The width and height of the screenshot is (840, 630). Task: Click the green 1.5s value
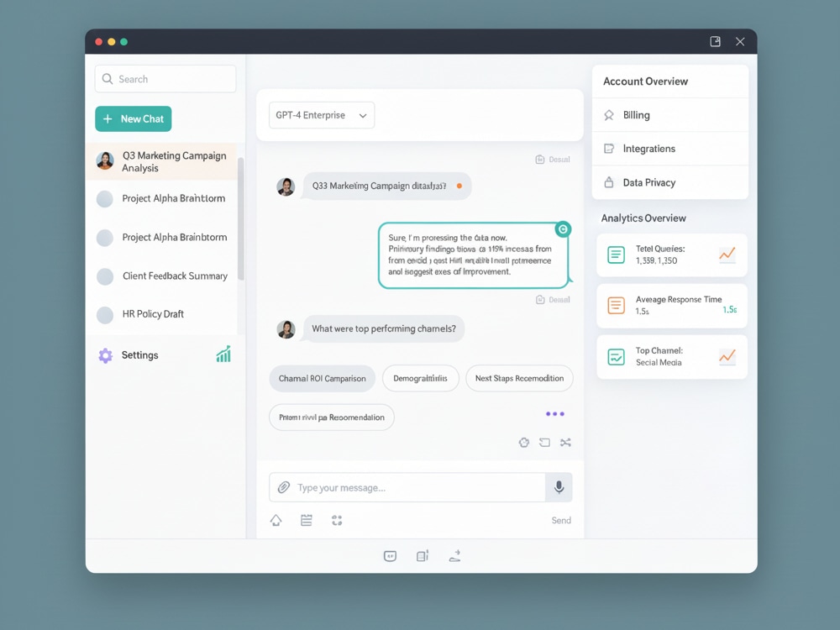[730, 310]
